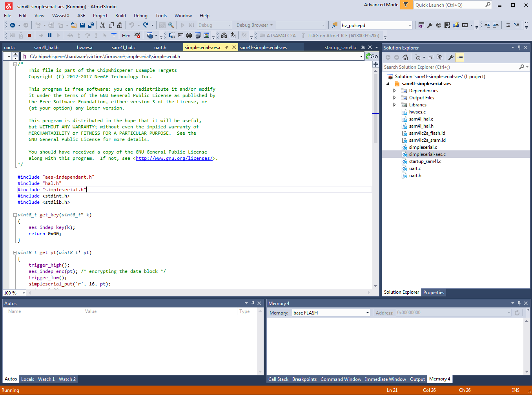Stop debugging with the red square
Viewport: 532px width, 395px height.
29,35
